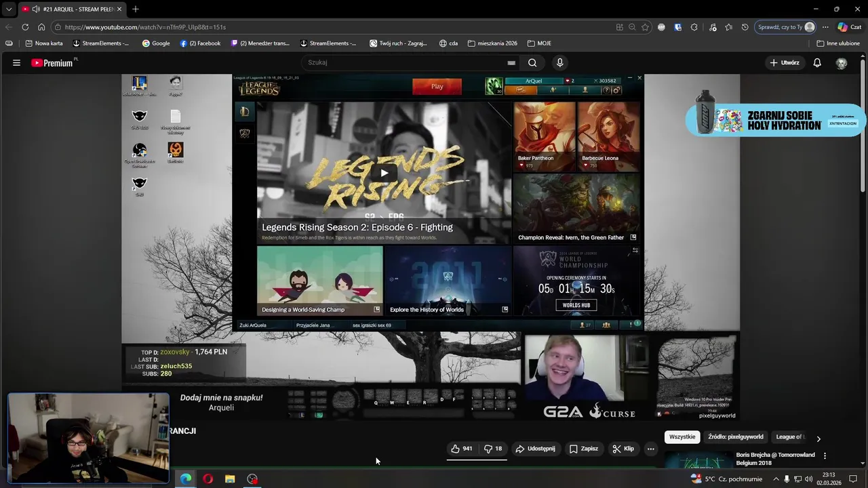The height and width of the screenshot is (488, 868).
Task: Open Inne ulubione favorites folder
Action: pos(838,43)
